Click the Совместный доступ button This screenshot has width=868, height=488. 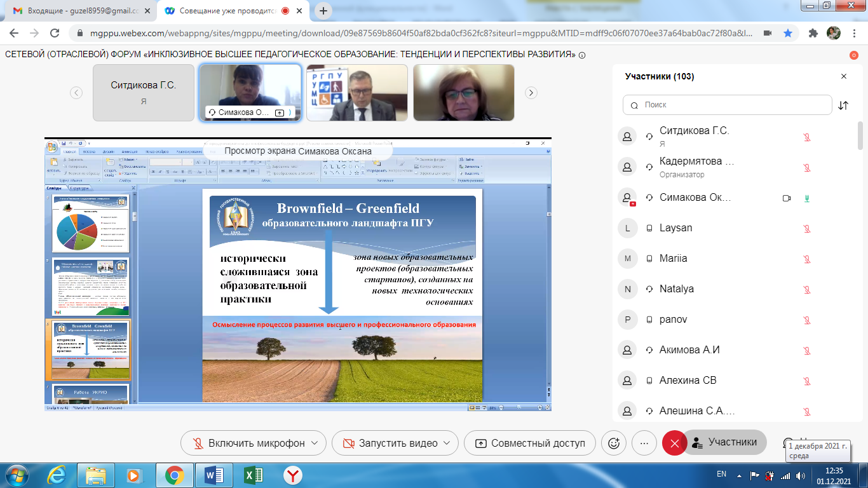tap(529, 444)
